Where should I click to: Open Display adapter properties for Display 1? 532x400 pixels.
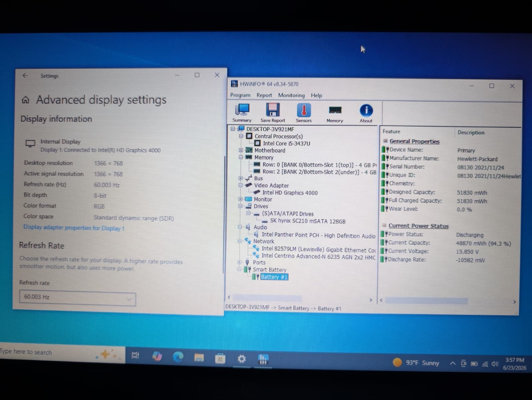74,228
